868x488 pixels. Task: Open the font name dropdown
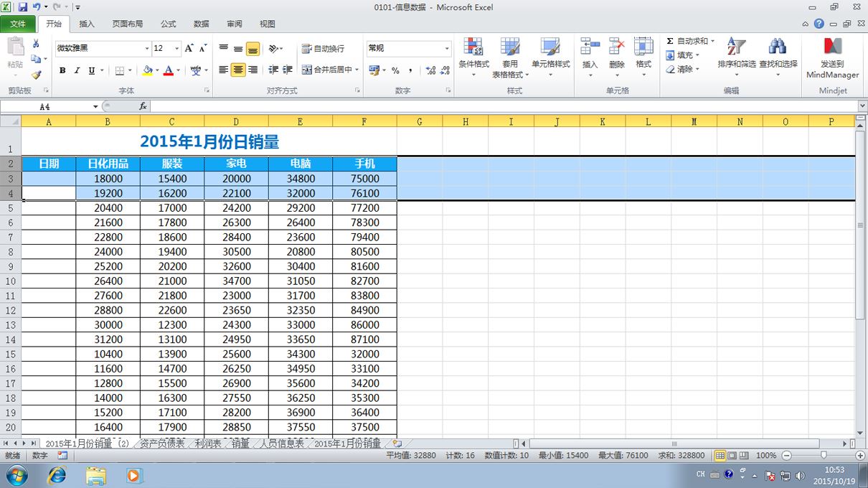(146, 49)
